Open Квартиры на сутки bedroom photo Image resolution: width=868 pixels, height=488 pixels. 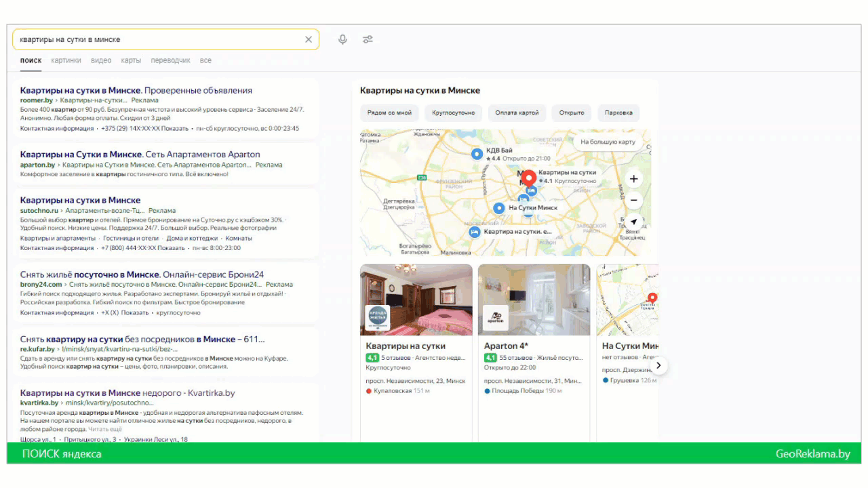(x=416, y=300)
